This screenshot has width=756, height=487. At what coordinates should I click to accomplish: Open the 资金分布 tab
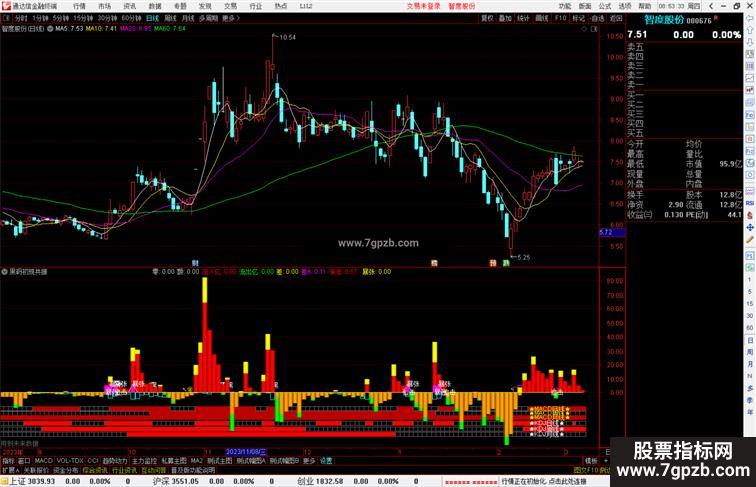coord(66,470)
